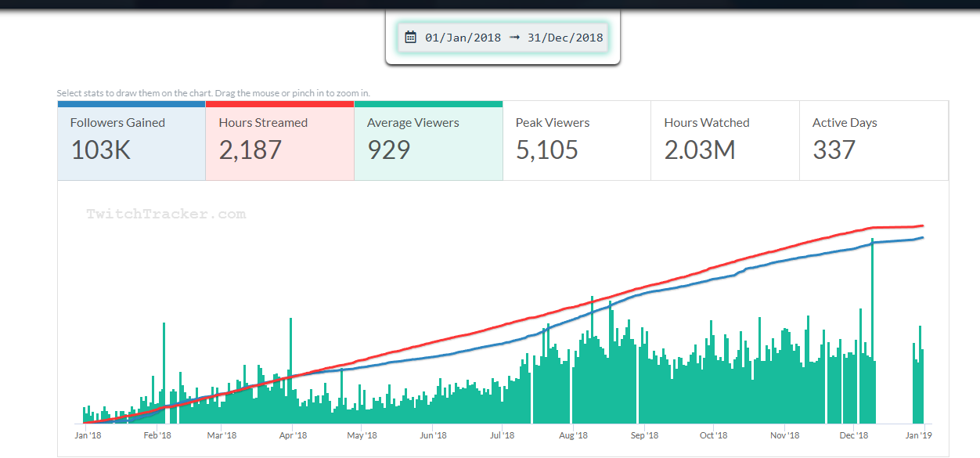The width and height of the screenshot is (980, 458).
Task: Click the Jun '18 axis label
Action: tap(433, 435)
